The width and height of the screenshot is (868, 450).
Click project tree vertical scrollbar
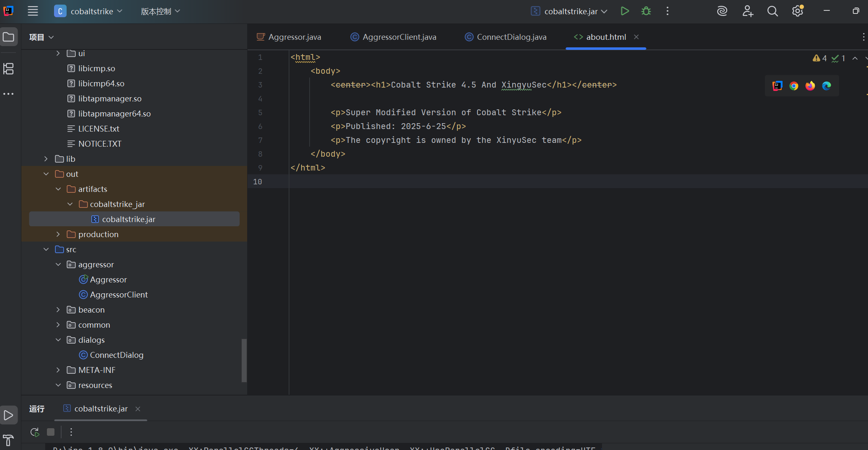click(x=244, y=360)
